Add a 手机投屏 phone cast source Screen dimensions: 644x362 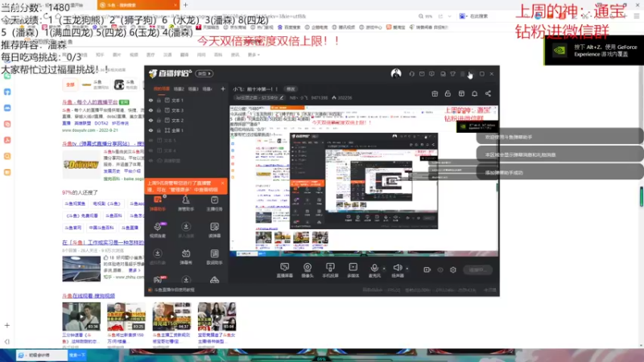tap(330, 270)
